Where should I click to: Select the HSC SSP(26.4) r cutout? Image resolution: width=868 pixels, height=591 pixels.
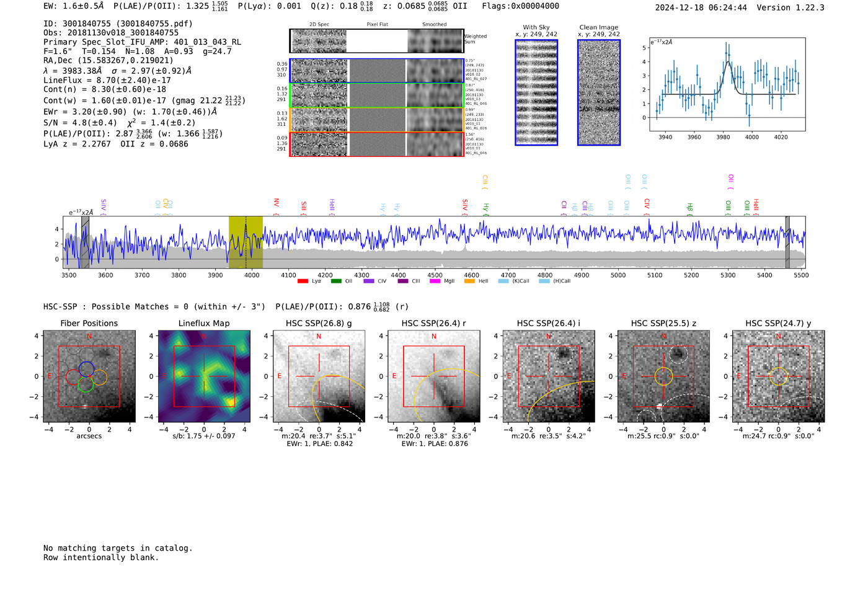point(433,376)
